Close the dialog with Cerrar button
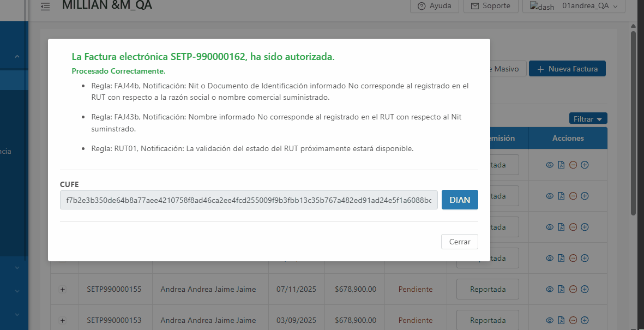The image size is (644, 330). coord(459,242)
